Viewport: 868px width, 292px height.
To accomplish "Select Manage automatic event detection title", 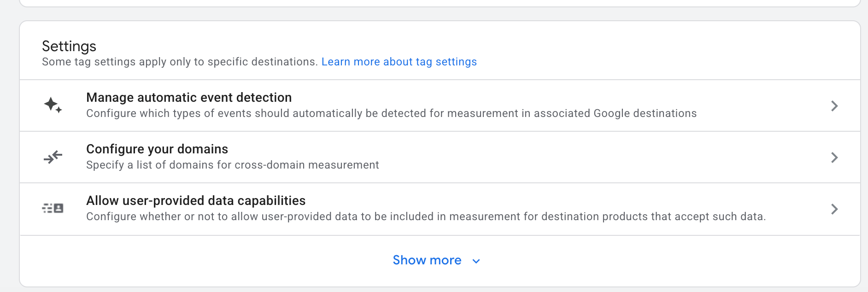I will (x=189, y=98).
